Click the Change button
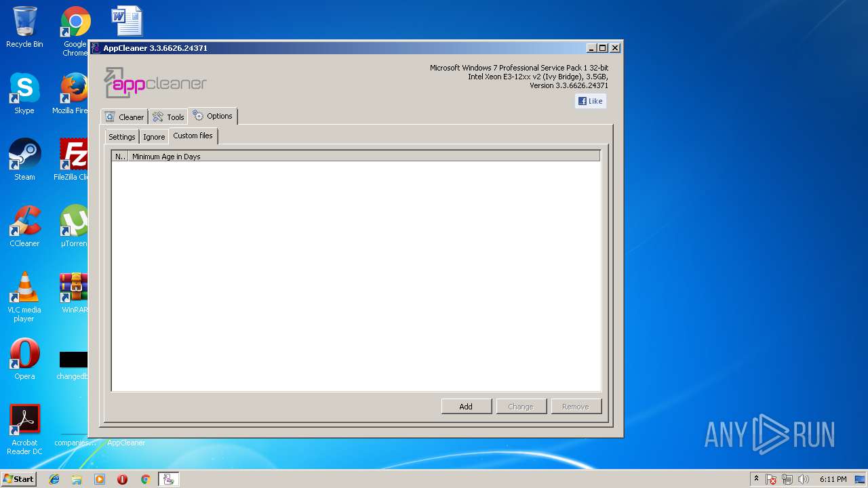 [x=521, y=407]
